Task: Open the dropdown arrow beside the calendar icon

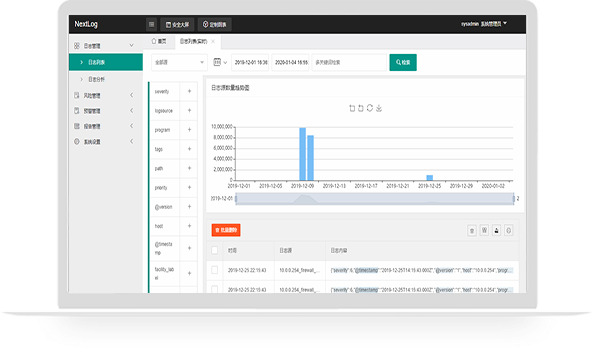Action: [x=225, y=62]
